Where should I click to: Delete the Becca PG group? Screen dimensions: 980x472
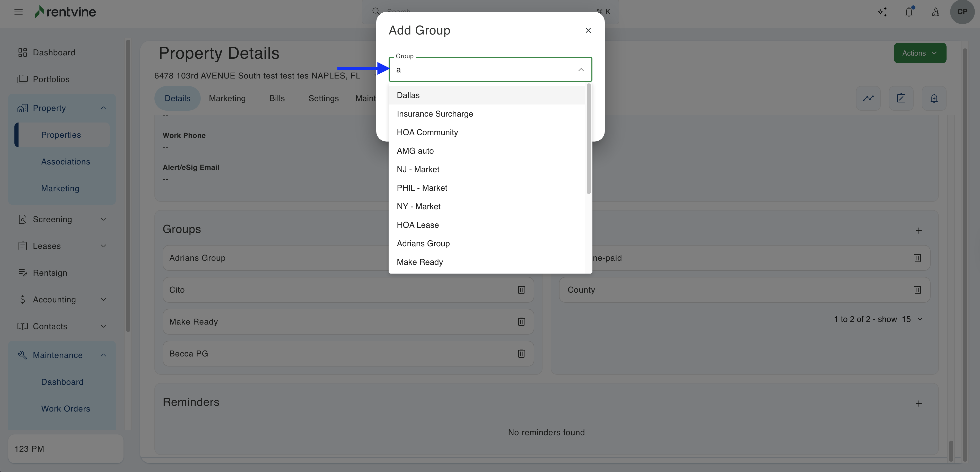pyautogui.click(x=521, y=354)
